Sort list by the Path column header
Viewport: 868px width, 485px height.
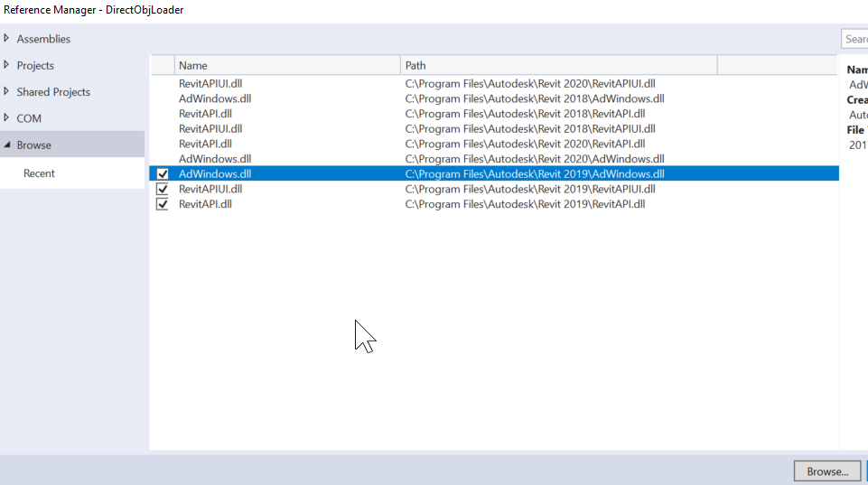tap(558, 65)
